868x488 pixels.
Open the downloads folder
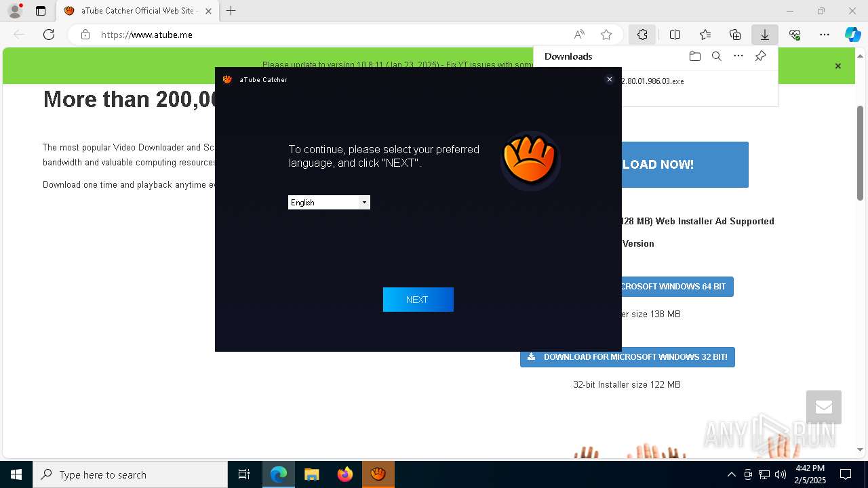[695, 56]
